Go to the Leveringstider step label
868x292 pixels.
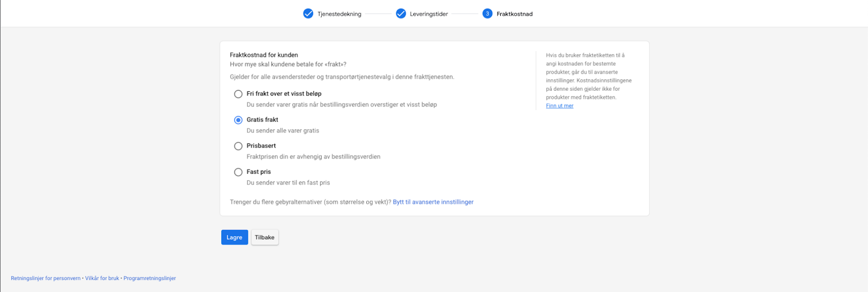coord(429,14)
